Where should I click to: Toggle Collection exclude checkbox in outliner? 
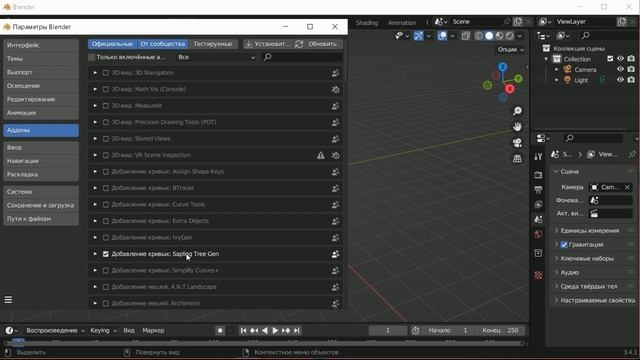click(x=610, y=59)
